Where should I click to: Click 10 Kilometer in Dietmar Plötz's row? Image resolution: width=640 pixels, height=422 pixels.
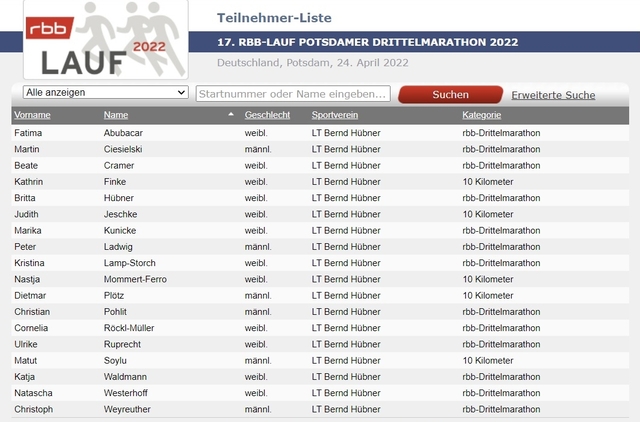pos(488,295)
